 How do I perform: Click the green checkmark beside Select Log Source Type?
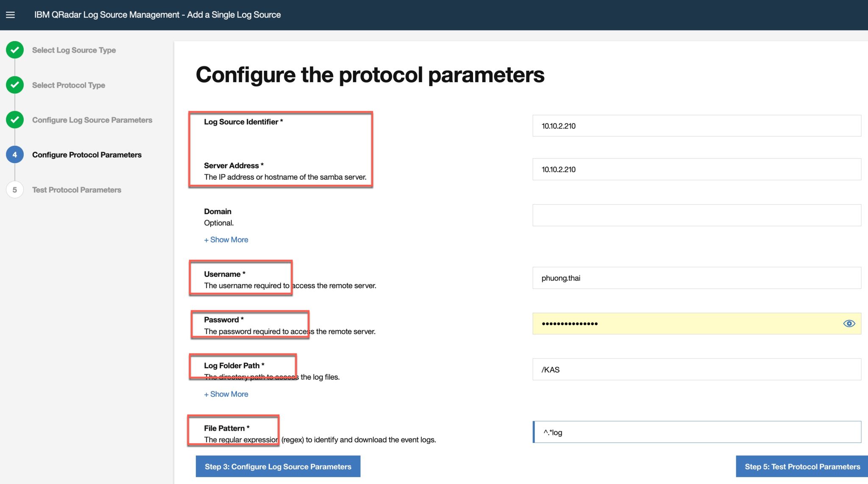coord(15,50)
